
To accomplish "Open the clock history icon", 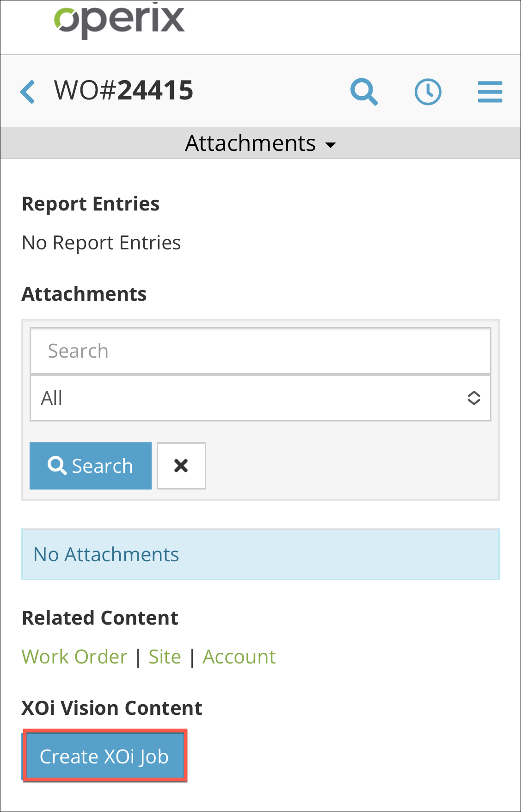I will (428, 92).
